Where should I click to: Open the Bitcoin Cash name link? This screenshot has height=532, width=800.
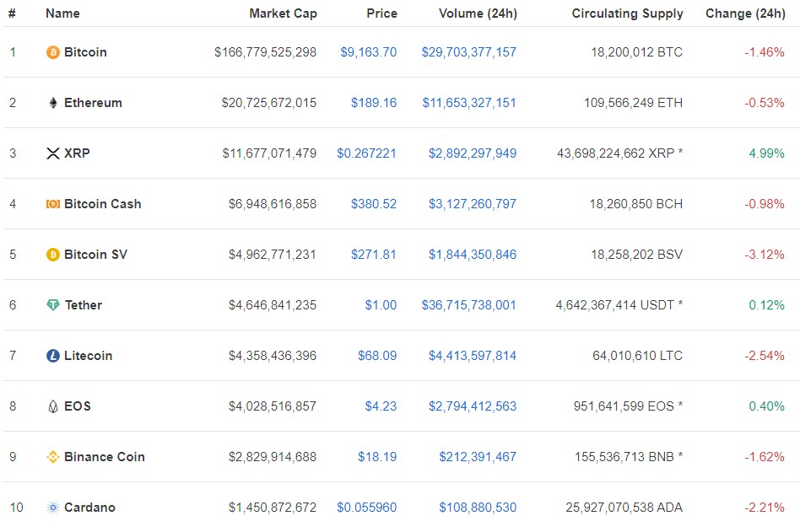[103, 204]
